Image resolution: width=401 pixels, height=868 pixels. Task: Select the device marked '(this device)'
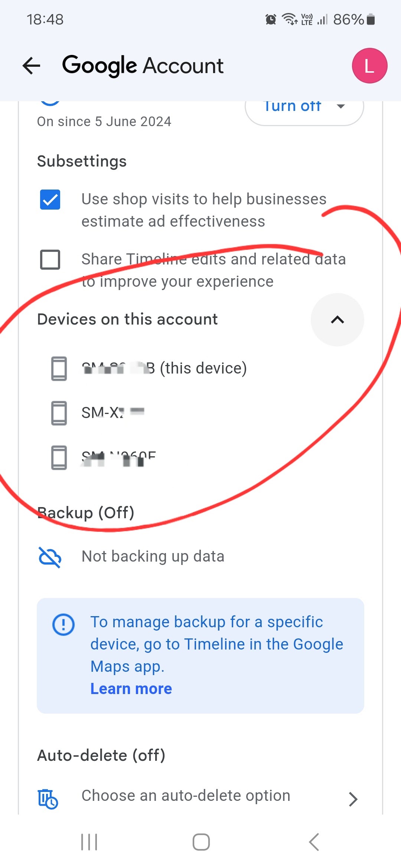point(164,368)
